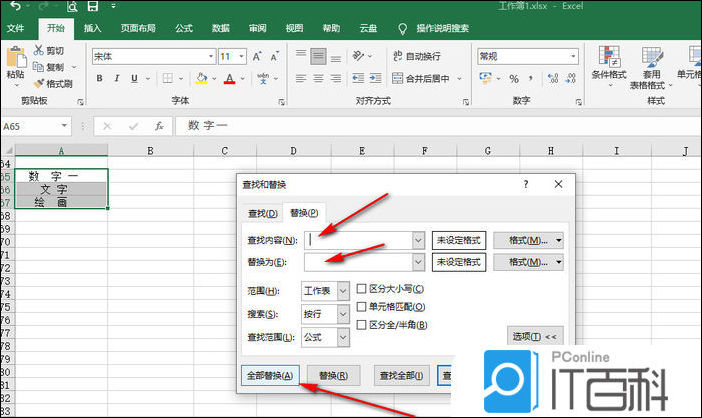Open the 范围 scope dropdown showing 工作表
The height and width of the screenshot is (418, 702).
click(x=326, y=290)
